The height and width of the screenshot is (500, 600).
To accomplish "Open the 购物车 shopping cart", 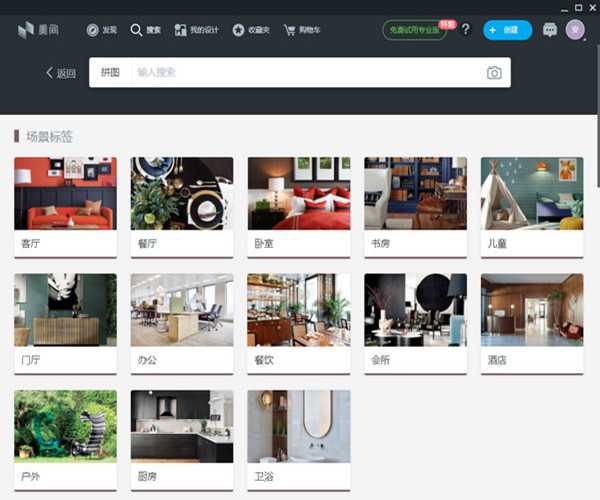I will [303, 30].
